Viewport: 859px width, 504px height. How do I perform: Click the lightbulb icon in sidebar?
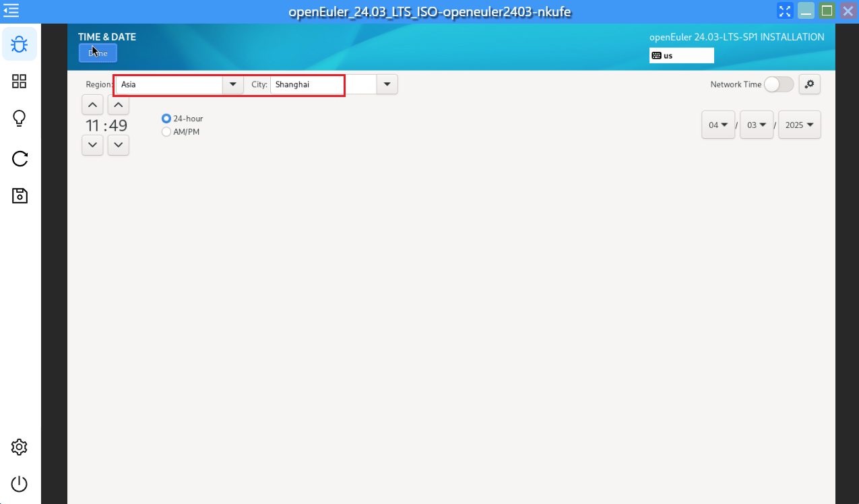tap(20, 119)
